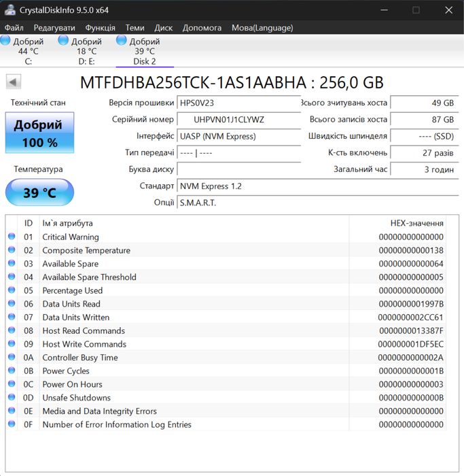This screenshot has height=476, width=464.
Task: Close the CrystalDiskInfo window
Action: (x=448, y=10)
